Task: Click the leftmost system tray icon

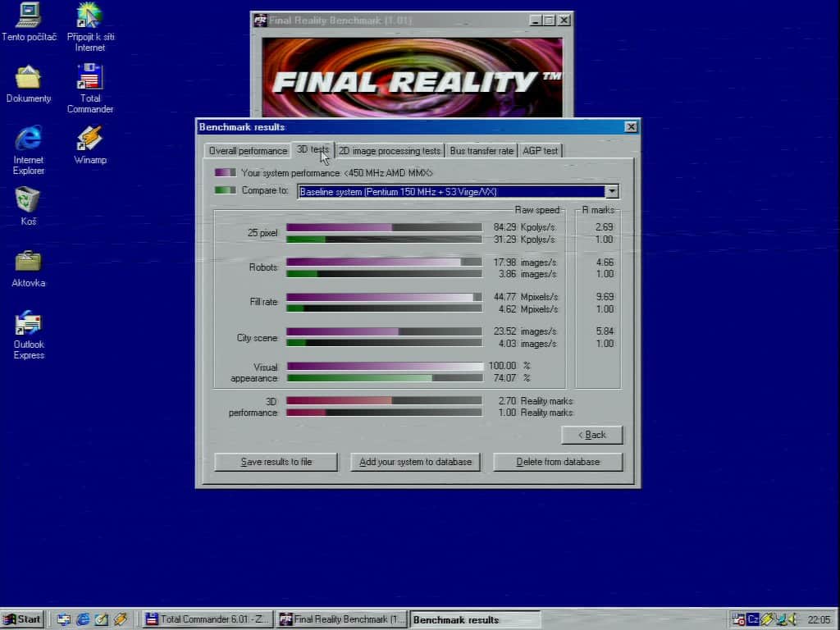Action: click(x=739, y=619)
